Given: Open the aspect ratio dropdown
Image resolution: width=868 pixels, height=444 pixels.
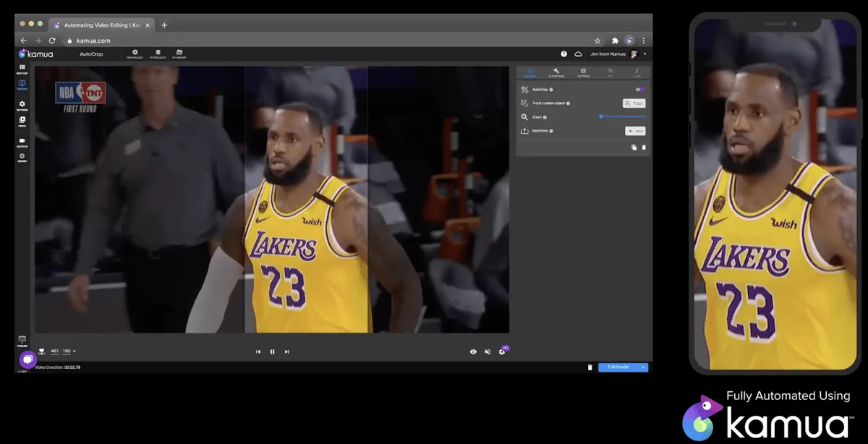Looking at the screenshot, I should click(63, 351).
